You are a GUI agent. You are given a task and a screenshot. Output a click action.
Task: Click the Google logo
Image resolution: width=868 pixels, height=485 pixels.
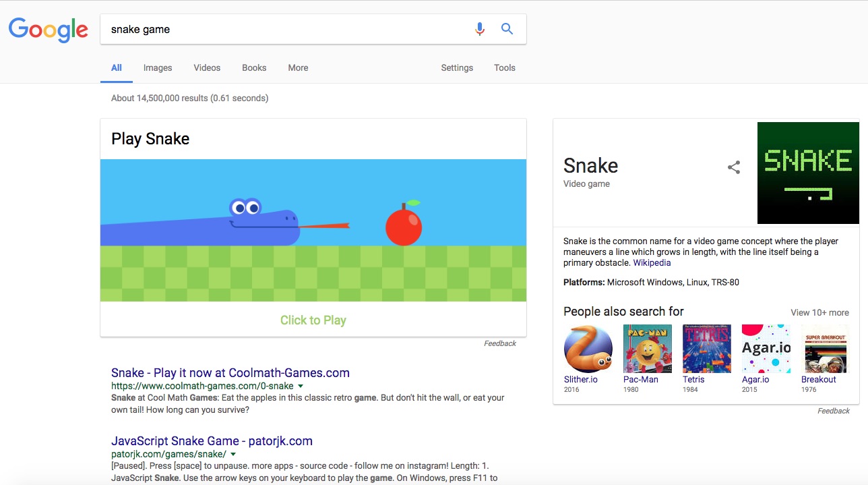(49, 30)
